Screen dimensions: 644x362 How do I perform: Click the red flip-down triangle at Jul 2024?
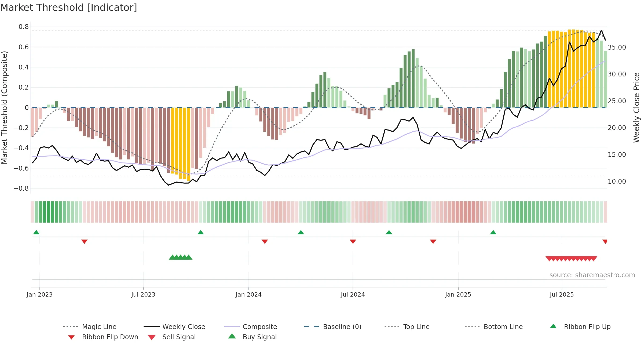pyautogui.click(x=353, y=242)
